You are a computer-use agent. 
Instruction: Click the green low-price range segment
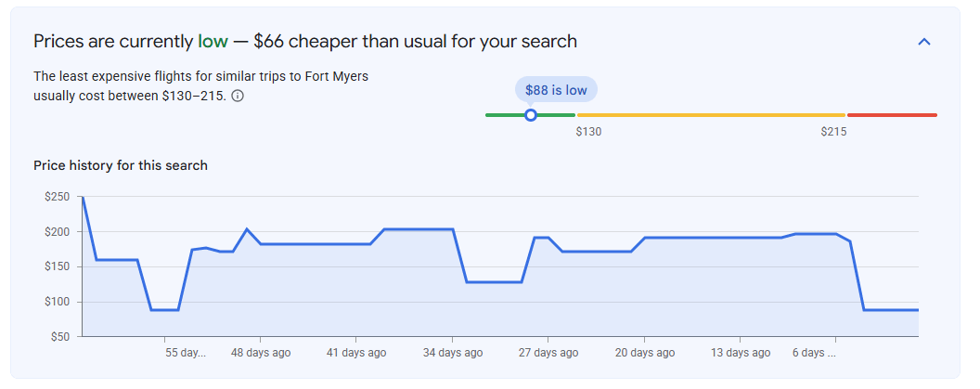point(530,115)
